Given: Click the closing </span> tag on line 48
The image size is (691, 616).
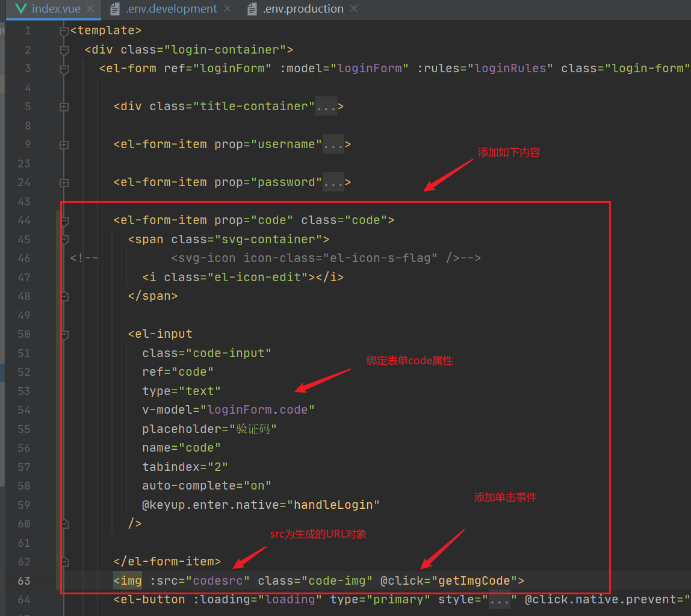Looking at the screenshot, I should click(152, 296).
